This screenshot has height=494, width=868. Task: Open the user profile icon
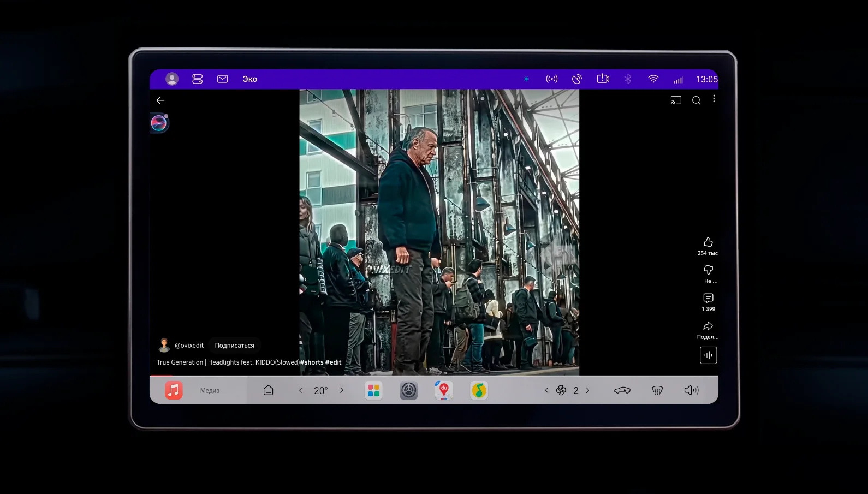pos(172,79)
